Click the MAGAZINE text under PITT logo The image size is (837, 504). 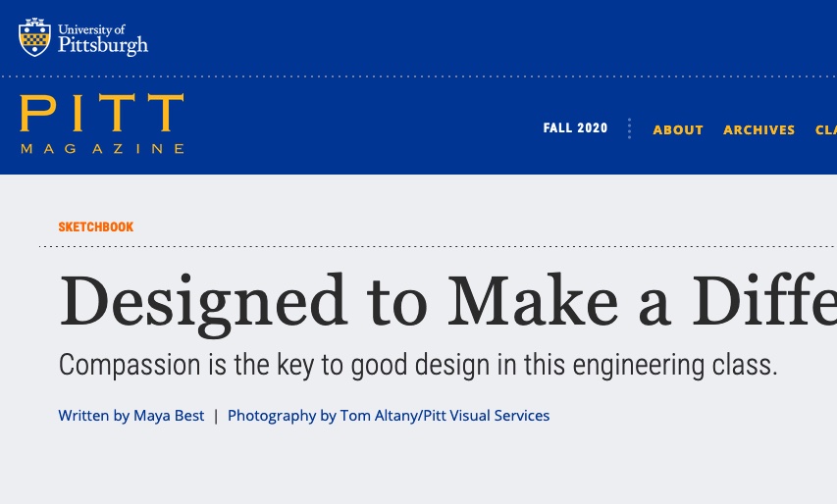click(102, 149)
